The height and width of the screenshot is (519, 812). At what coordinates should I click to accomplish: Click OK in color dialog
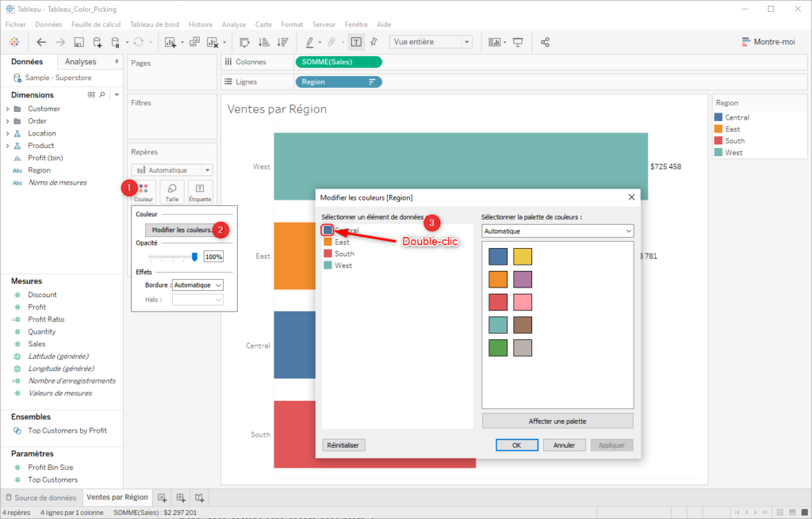[517, 445]
